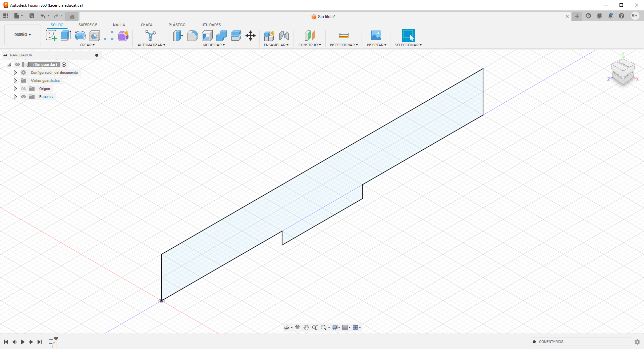The image size is (644, 349).
Task: Click the Shell tool icon
Action: [207, 35]
